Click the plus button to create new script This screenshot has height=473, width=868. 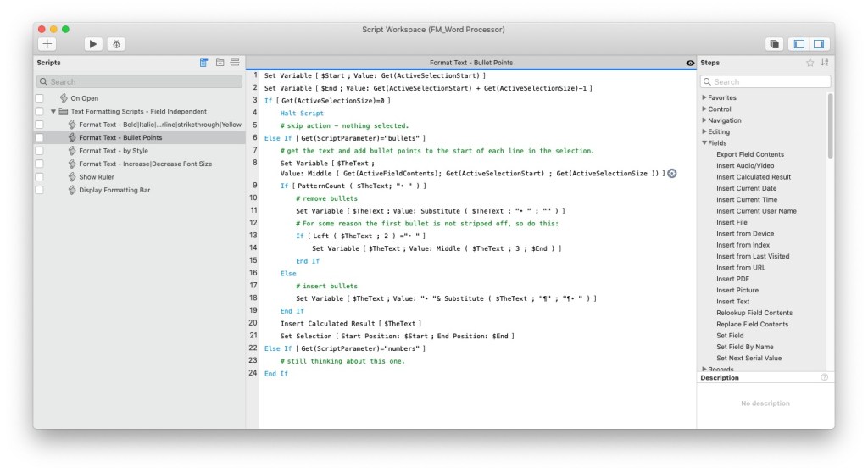47,43
